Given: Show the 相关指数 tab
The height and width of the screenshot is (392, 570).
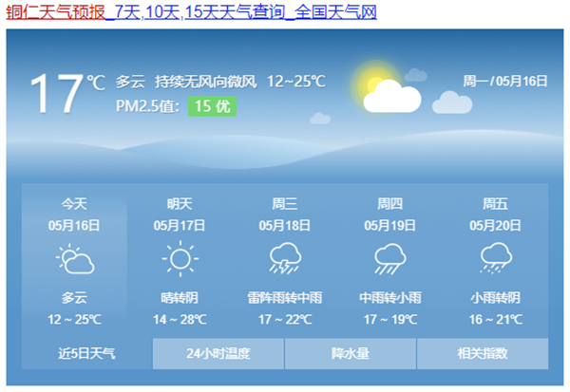Looking at the screenshot, I should pyautogui.click(x=483, y=353).
